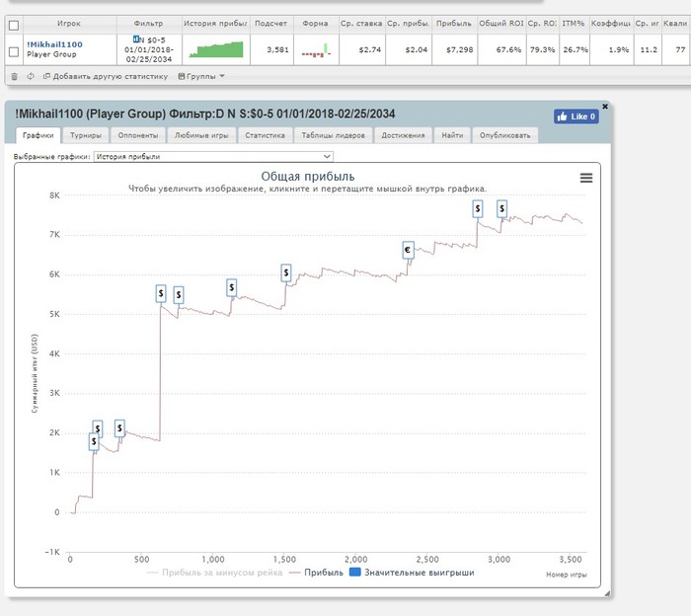691x616 pixels.
Task: Open the Таблицы лидеров tab
Action: (334, 135)
